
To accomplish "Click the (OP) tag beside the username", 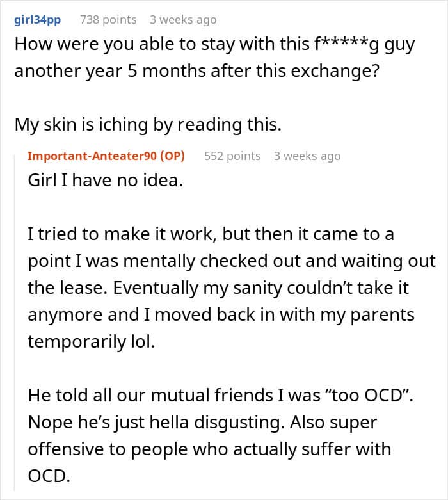I will (x=173, y=156).
